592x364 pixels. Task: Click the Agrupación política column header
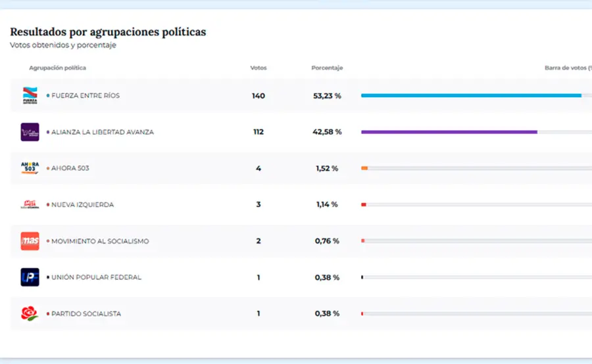[x=57, y=68]
